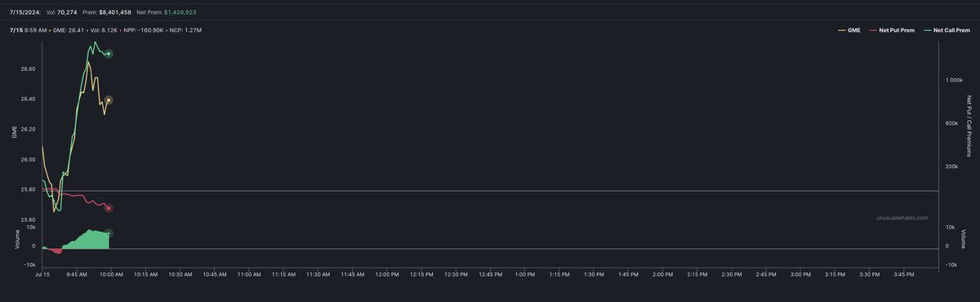Click the 'Jul 15' x-axis label
This screenshot has width=980, height=302.
click(42, 274)
